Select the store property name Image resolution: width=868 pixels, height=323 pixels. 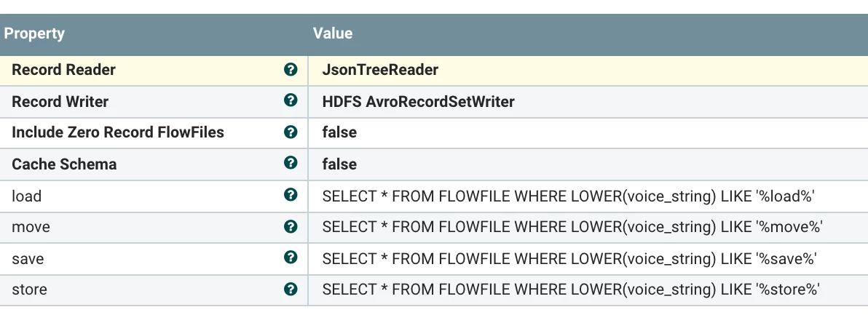pos(29,290)
